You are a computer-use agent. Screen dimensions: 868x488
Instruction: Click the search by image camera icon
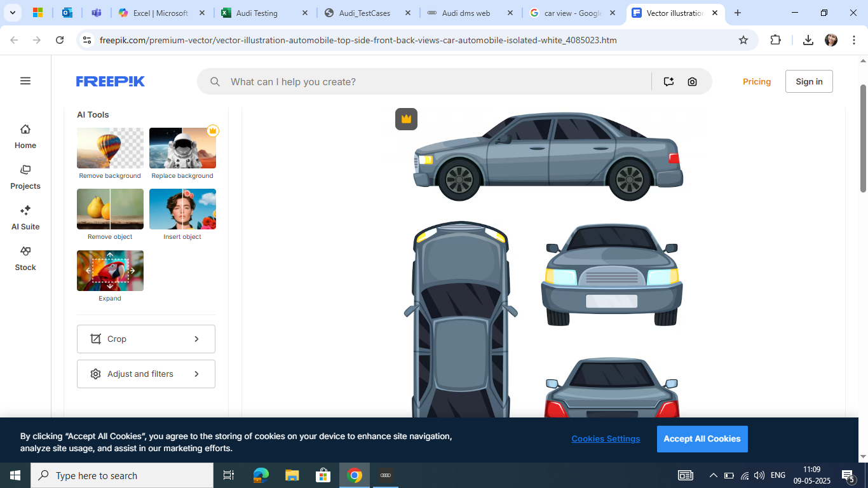(x=692, y=81)
